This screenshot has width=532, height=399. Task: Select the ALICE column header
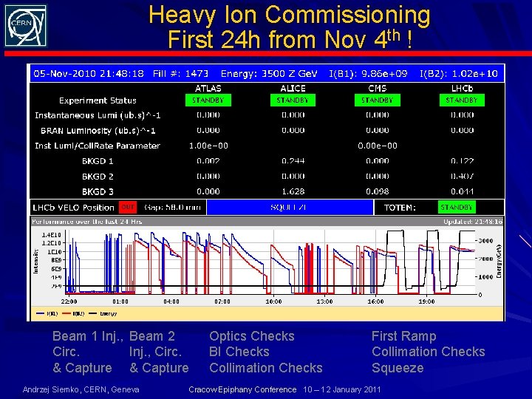pyautogui.click(x=293, y=89)
